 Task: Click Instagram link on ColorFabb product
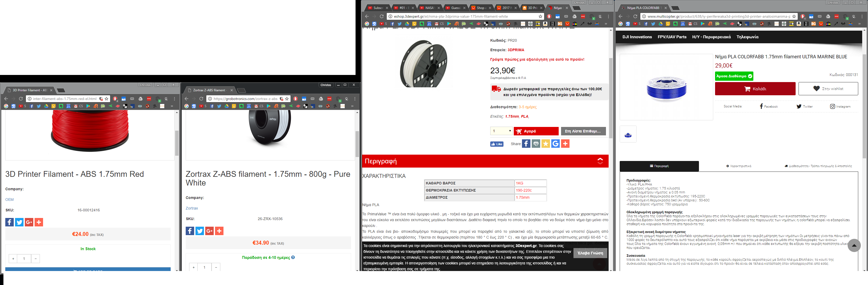(840, 107)
